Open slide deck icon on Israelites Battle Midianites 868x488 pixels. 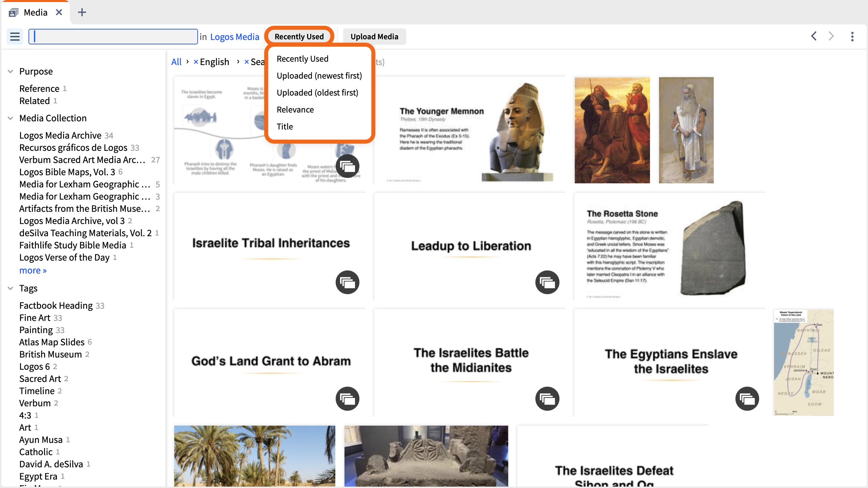(x=547, y=399)
